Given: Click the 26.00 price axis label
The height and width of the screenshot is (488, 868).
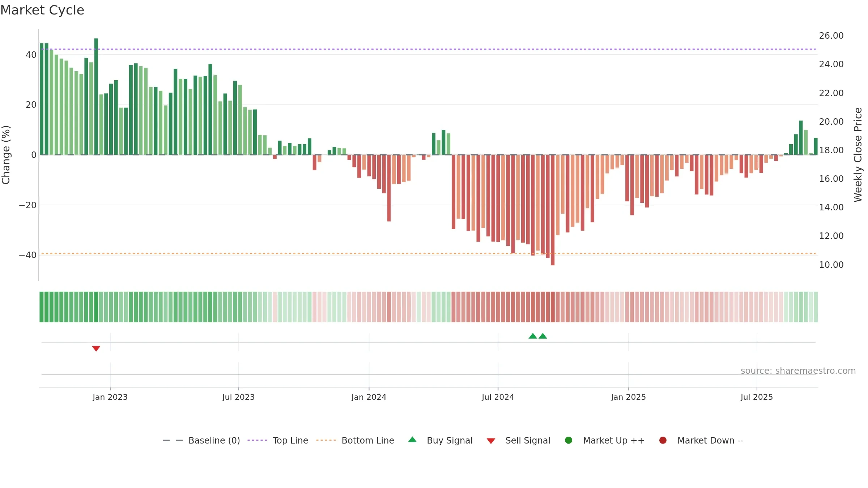Looking at the screenshot, I should 831,36.
